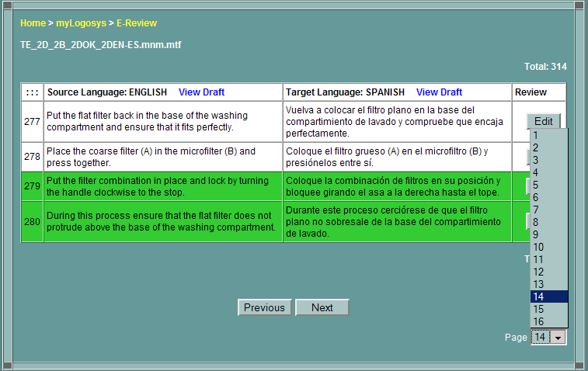The height and width of the screenshot is (371, 588).
Task: Open the myLogosys breadcrumb link
Action: click(81, 23)
